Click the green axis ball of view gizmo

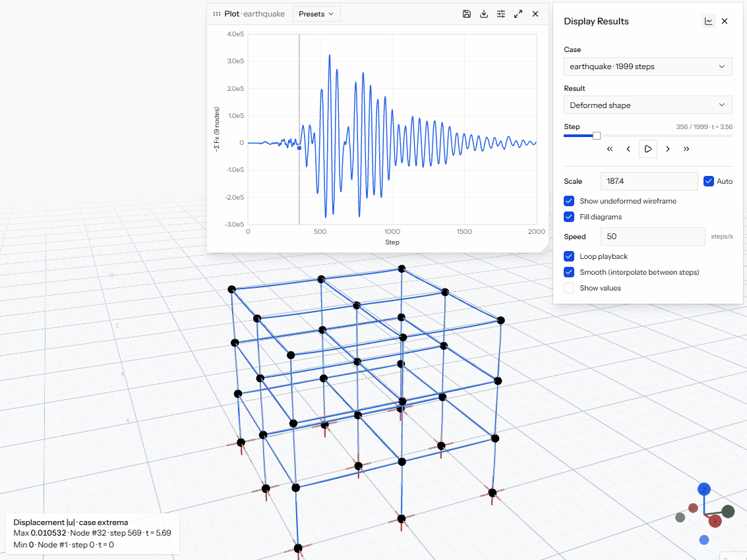(x=728, y=512)
